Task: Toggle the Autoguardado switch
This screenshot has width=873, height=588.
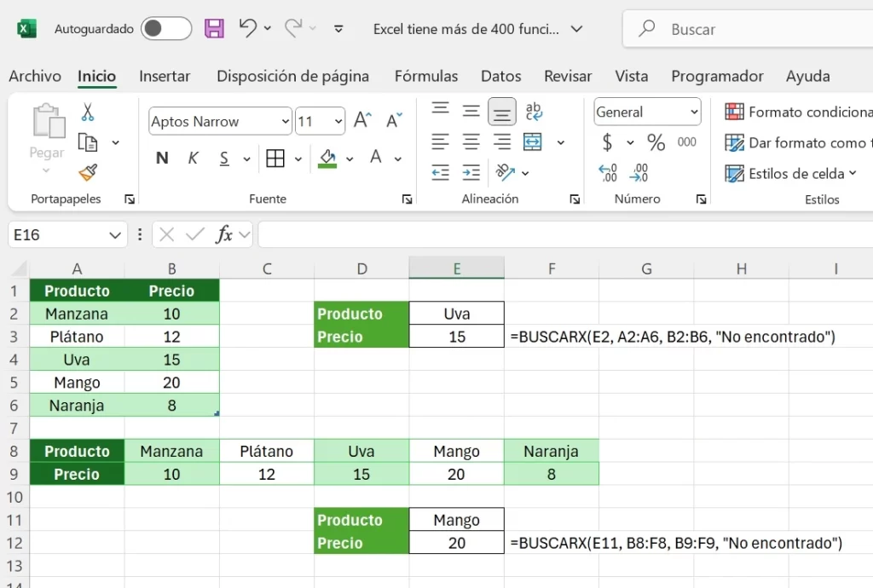Action: (x=166, y=28)
